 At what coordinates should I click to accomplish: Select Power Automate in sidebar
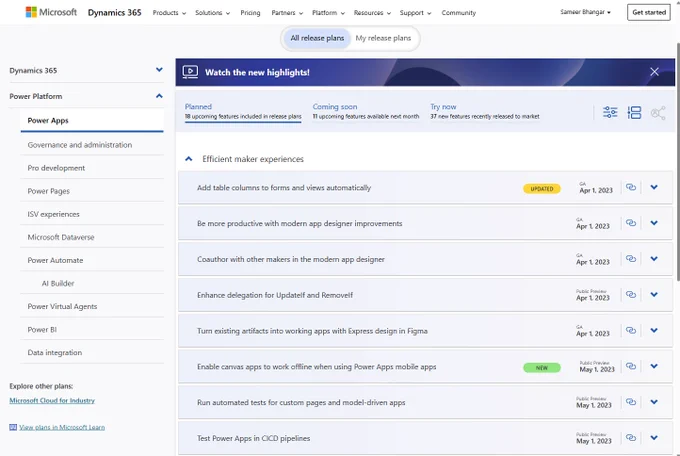tap(92, 260)
